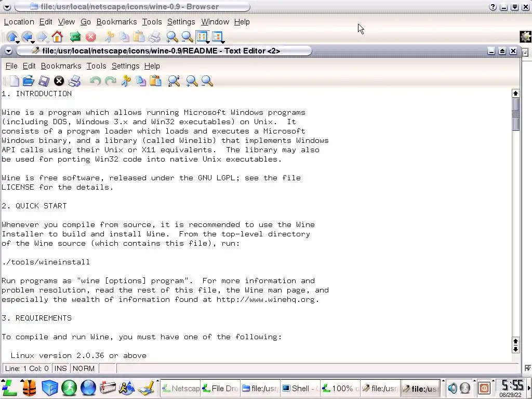Open the Text Editor Bookmarks menu
Screen dimensions: 532x399
[x=61, y=66]
